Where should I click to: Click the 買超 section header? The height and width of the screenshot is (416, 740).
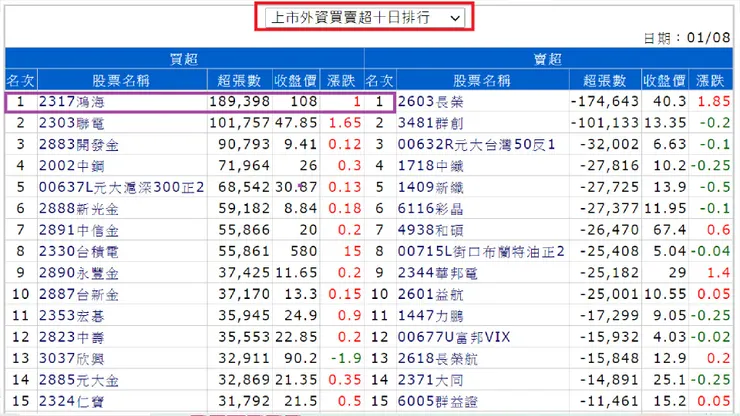184,59
